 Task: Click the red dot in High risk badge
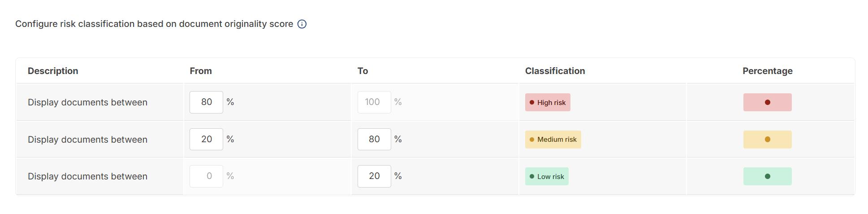coord(532,102)
